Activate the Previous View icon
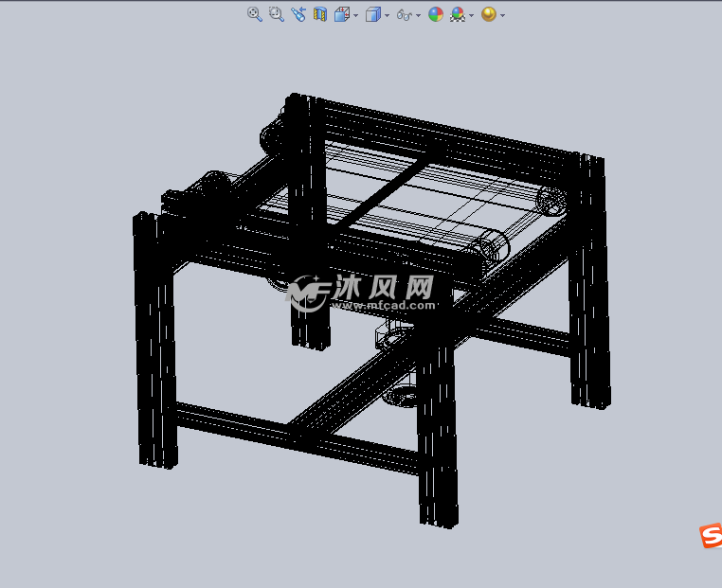Screen dimensions: 722x588 pyautogui.click(x=298, y=14)
